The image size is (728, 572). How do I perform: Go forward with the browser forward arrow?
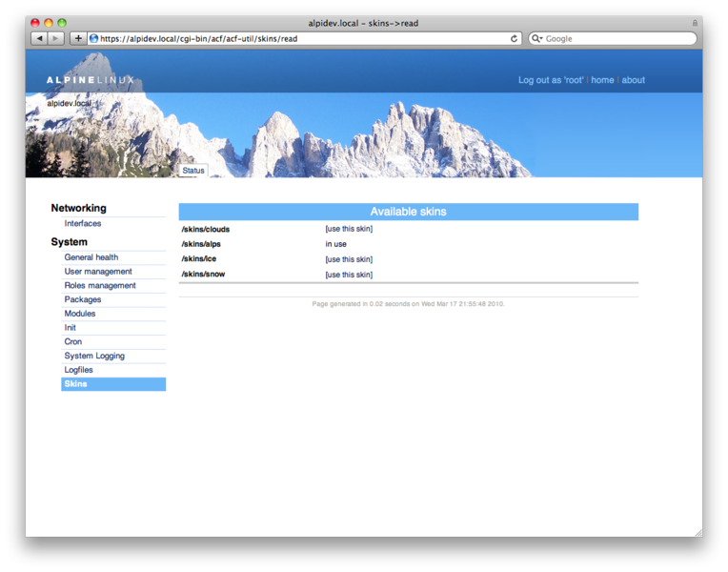55,38
